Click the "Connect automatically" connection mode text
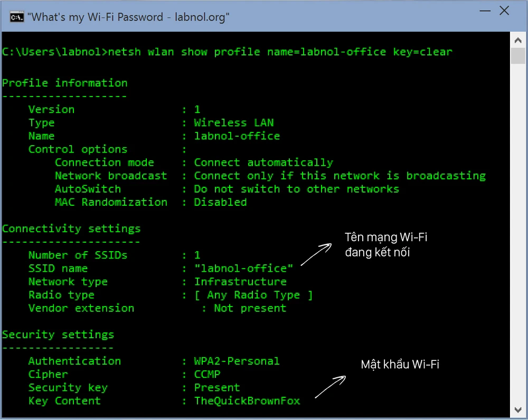The height and width of the screenshot is (420, 528). (263, 163)
